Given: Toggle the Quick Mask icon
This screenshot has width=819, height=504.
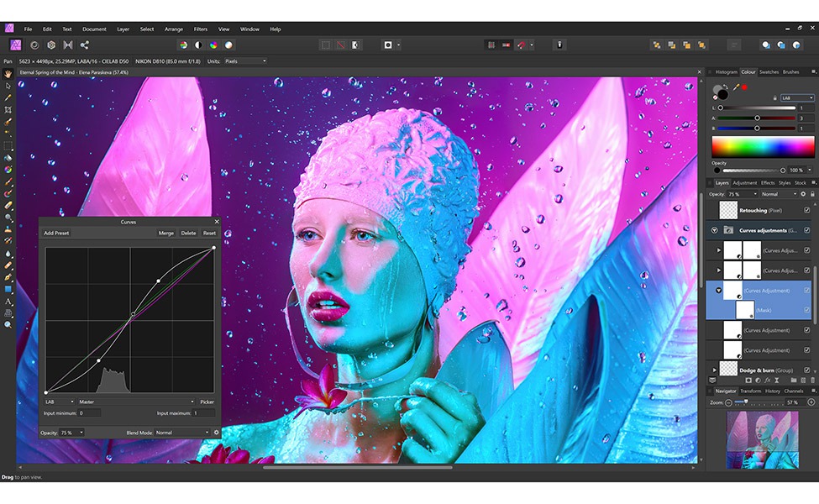Looking at the screenshot, I should coord(388,45).
